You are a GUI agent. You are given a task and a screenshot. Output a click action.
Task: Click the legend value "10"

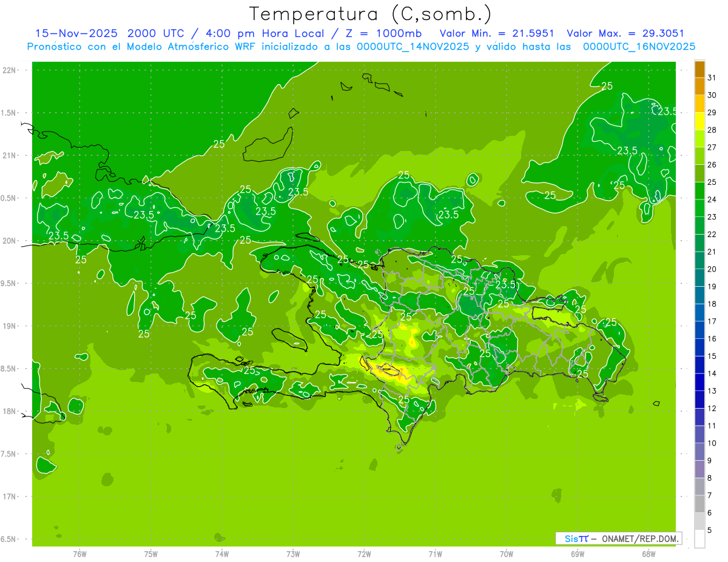tap(712, 443)
